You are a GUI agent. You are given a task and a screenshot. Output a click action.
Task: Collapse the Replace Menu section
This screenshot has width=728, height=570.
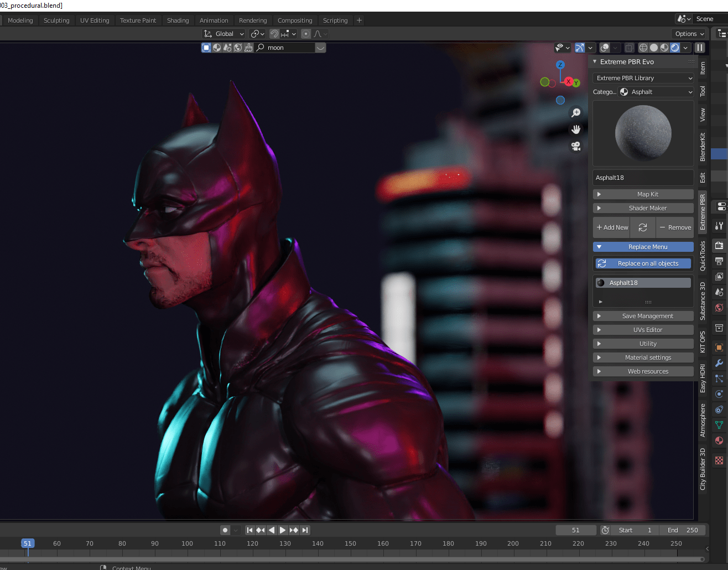click(x=643, y=247)
